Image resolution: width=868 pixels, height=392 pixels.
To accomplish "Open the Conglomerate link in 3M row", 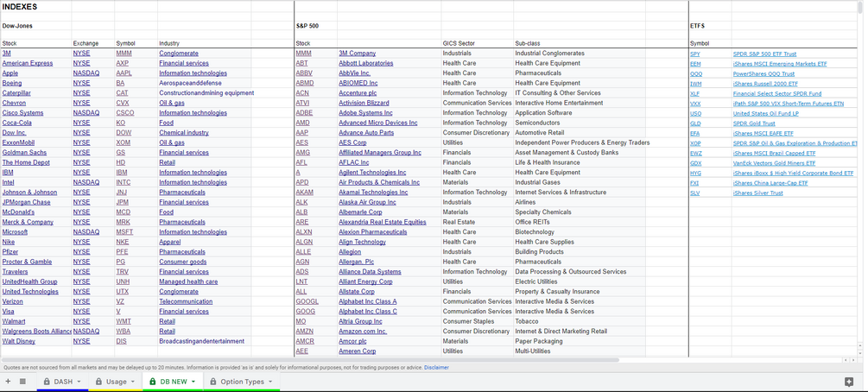I will (179, 54).
